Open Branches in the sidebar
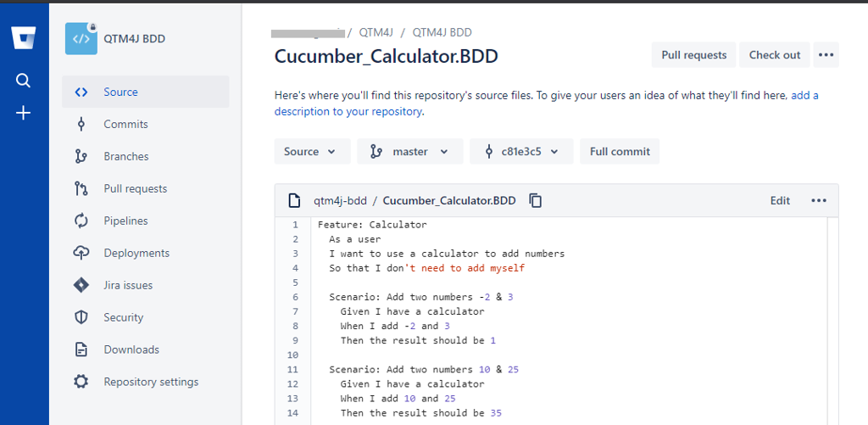868x425 pixels. (x=146, y=156)
